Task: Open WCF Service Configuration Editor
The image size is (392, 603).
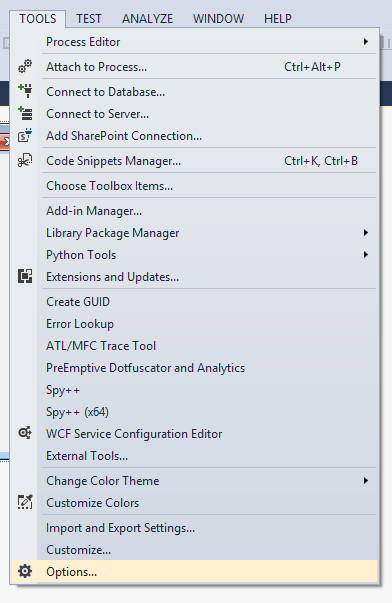Action: click(194, 433)
